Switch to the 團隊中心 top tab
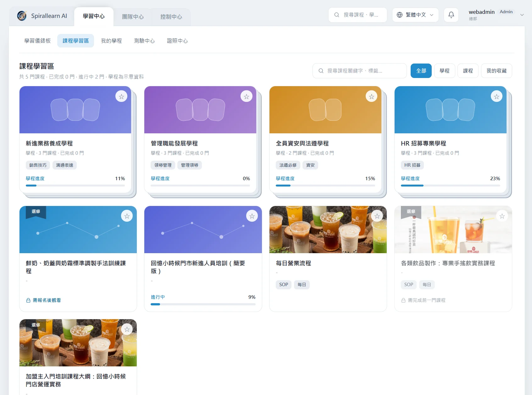The height and width of the screenshot is (395, 532). point(133,17)
